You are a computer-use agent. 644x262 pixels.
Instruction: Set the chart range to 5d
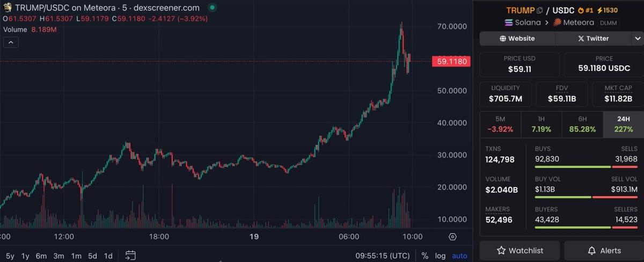(92, 256)
